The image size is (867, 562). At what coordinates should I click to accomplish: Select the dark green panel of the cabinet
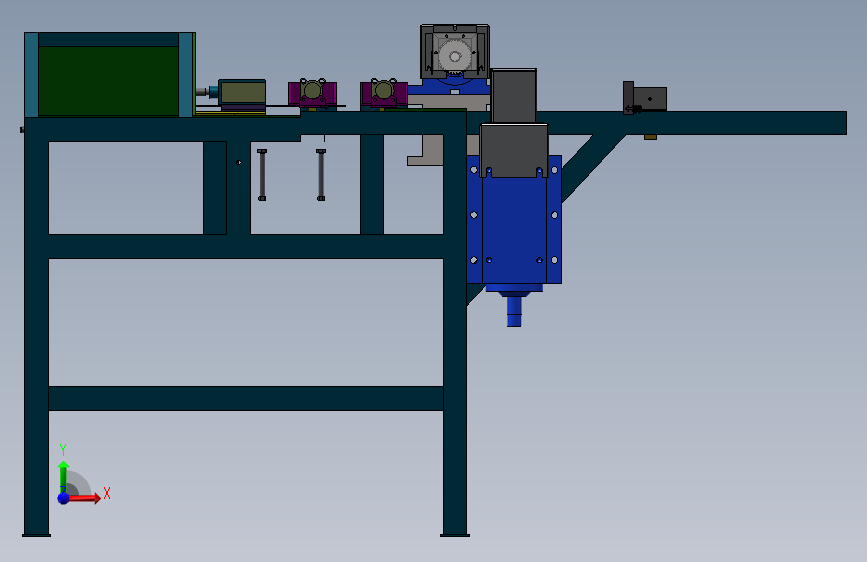108,81
